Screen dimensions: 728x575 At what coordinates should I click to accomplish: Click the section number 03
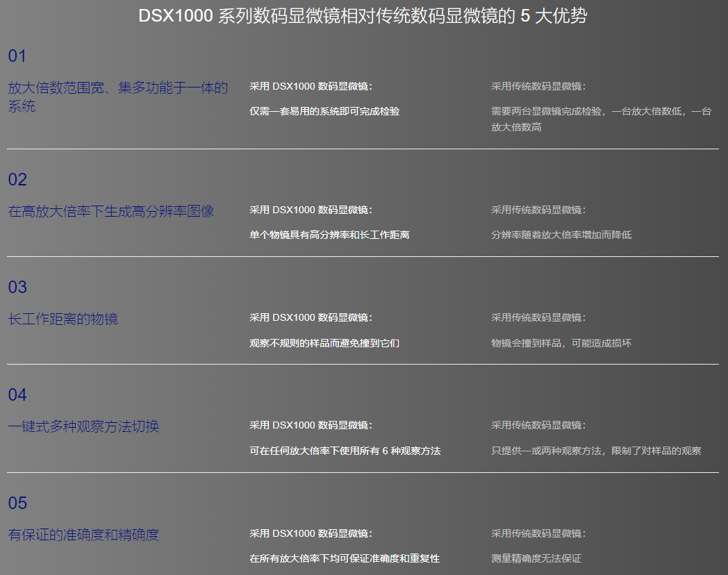(17, 287)
